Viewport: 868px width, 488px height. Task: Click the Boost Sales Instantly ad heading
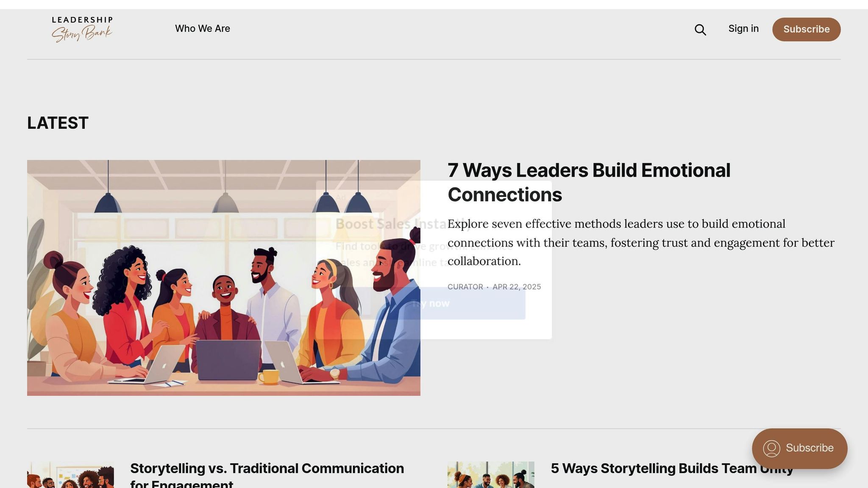tap(403, 224)
